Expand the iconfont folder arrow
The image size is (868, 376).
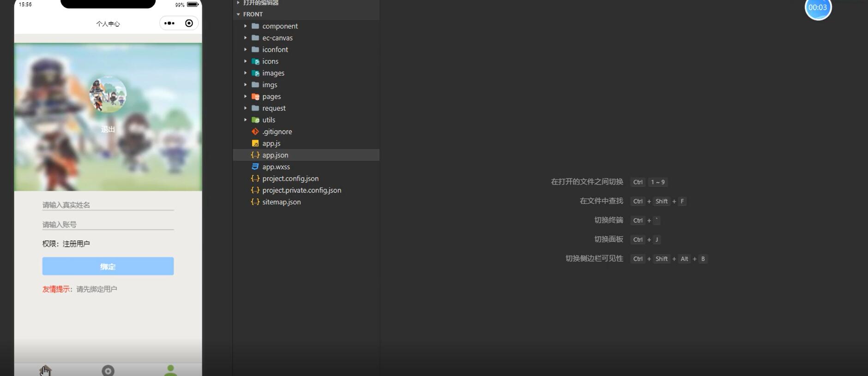coord(245,49)
